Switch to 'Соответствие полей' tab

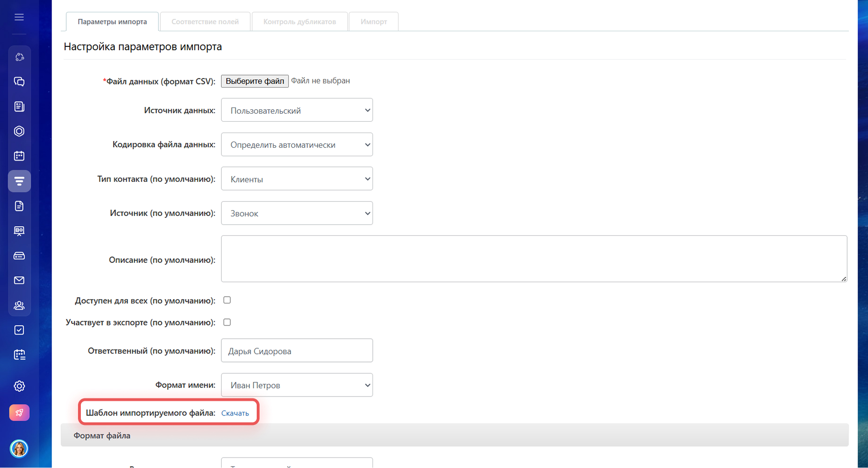(205, 22)
